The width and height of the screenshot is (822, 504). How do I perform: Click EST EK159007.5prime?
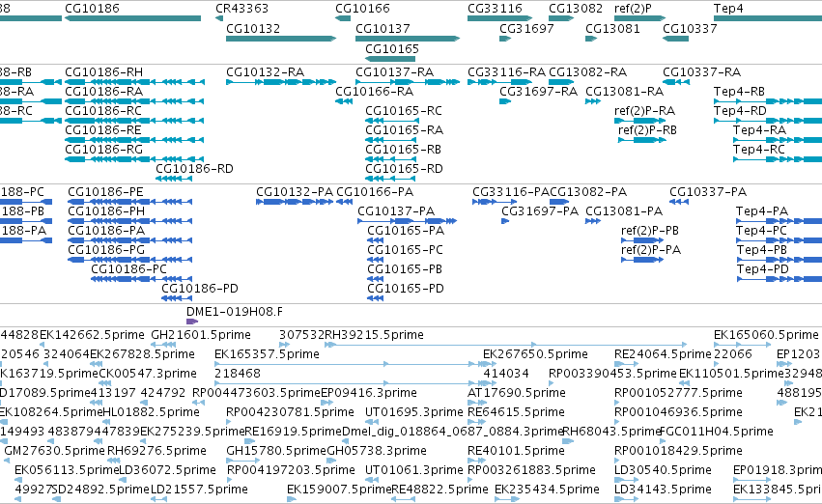[x=292, y=499]
